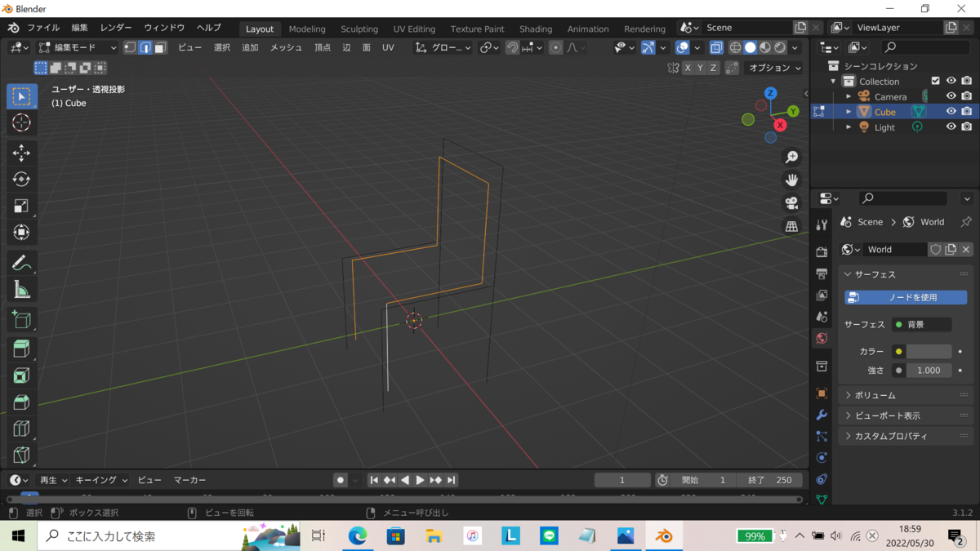The height and width of the screenshot is (551, 980).
Task: Click the viewport zoom magnifier icon
Action: point(791,157)
